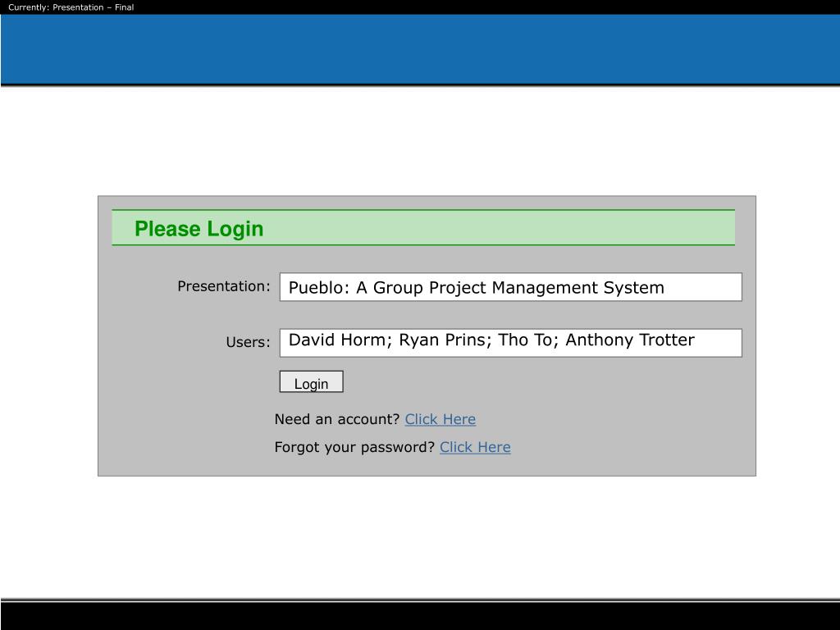The image size is (840, 630).
Task: Click the 'Users:' label
Action: pyautogui.click(x=248, y=342)
